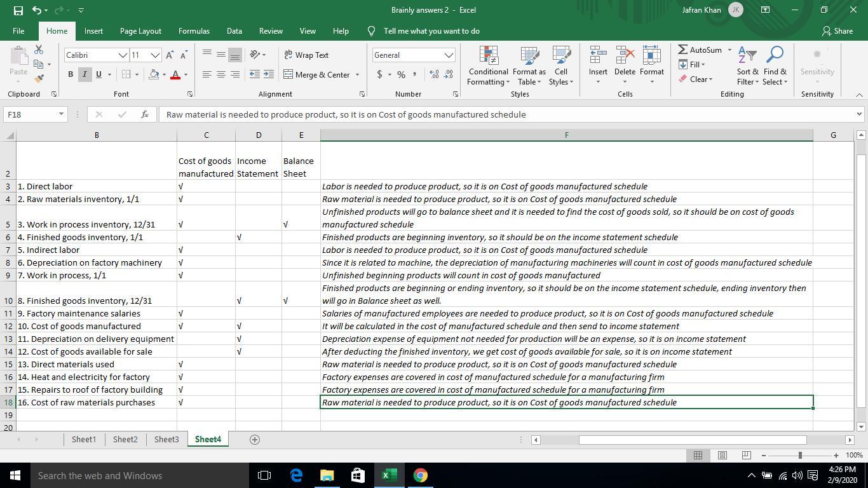Click the zoom slider handle
The image size is (868, 488).
click(x=800, y=455)
